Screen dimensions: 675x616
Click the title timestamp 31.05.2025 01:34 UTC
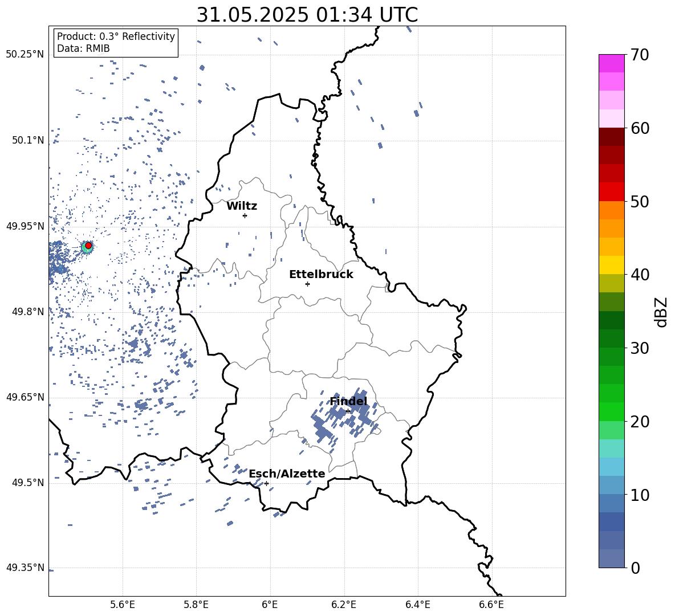point(307,15)
